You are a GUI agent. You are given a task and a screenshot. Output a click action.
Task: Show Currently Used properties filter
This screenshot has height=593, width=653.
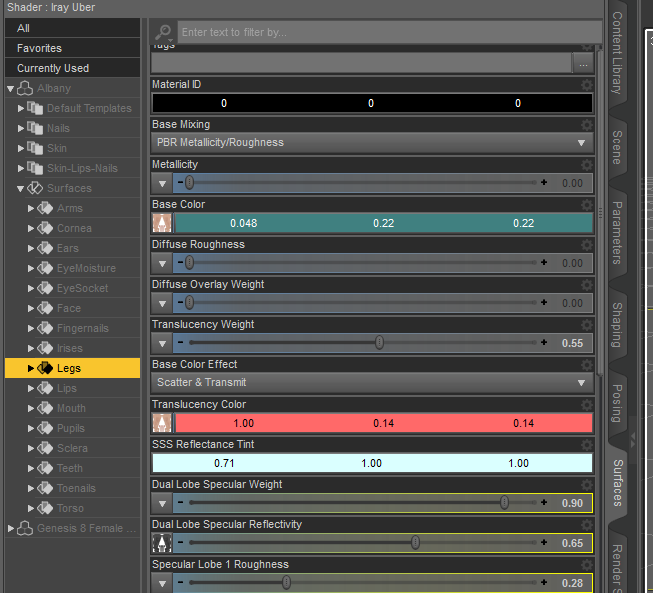pos(72,68)
